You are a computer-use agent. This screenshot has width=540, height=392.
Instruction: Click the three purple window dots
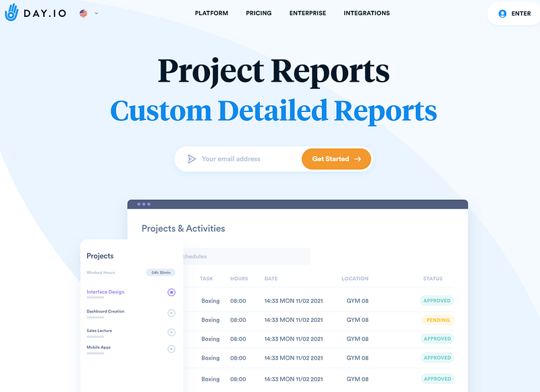pos(144,204)
